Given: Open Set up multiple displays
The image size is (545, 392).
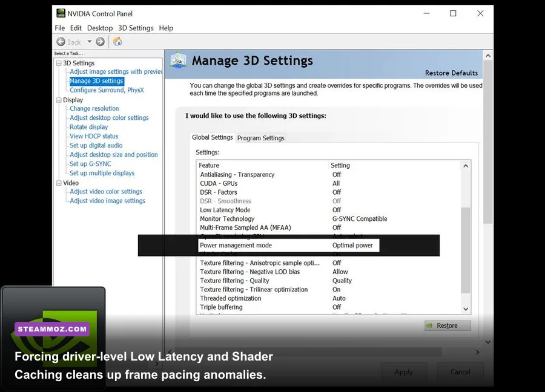Looking at the screenshot, I should click(x=102, y=173).
